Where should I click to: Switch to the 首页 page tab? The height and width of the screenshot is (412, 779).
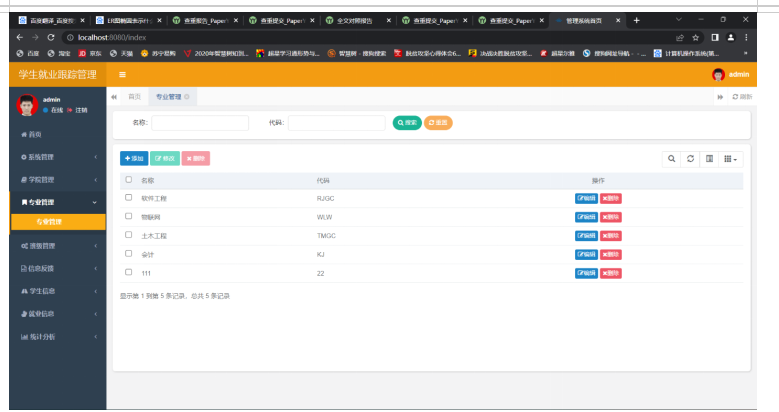pyautogui.click(x=134, y=97)
